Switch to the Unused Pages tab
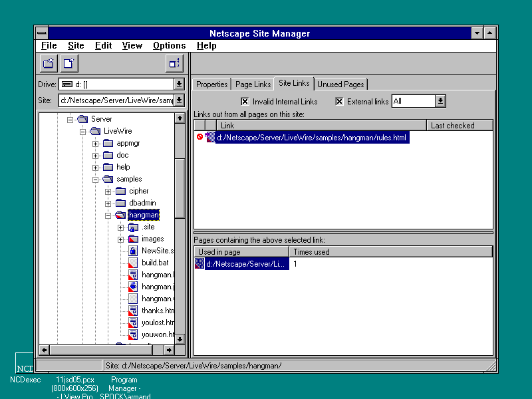The width and height of the screenshot is (532, 399). (340, 84)
